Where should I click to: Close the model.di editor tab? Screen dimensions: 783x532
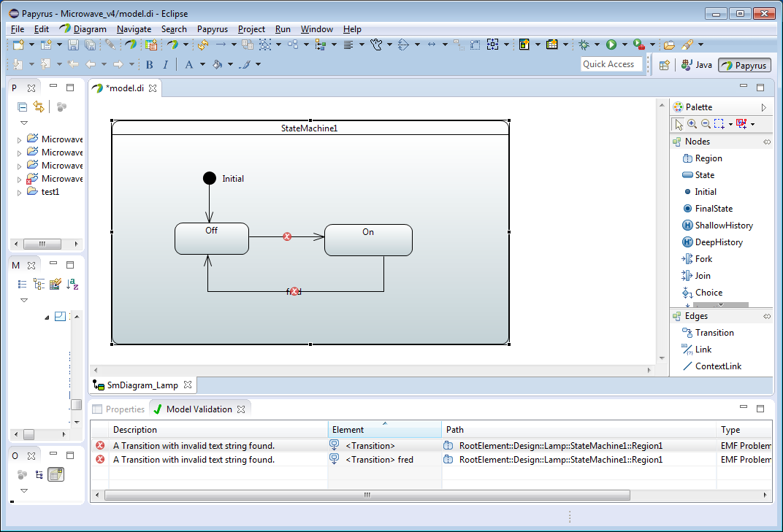point(153,88)
